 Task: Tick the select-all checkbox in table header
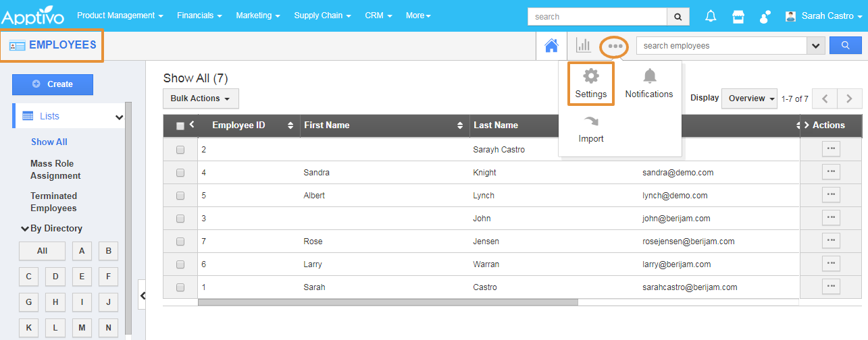point(180,125)
